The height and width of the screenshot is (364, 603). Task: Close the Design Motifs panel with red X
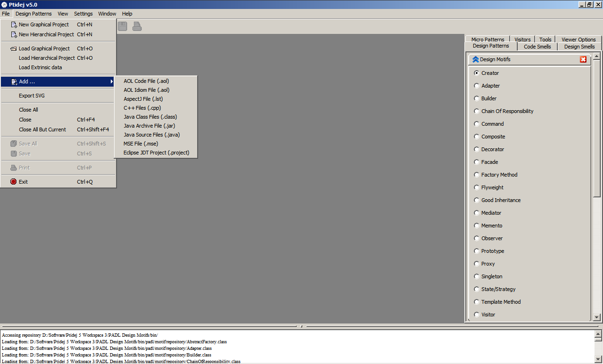click(583, 59)
